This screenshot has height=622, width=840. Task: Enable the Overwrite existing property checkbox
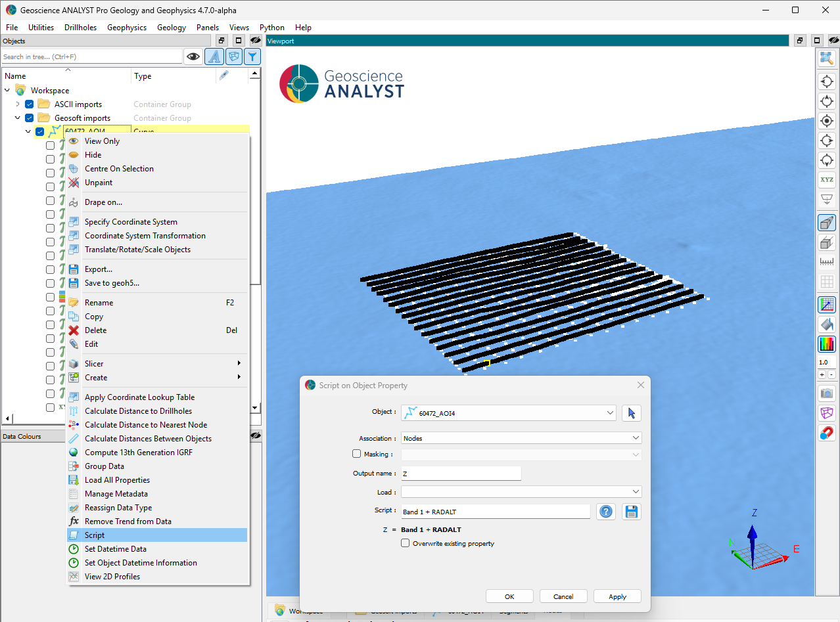[x=406, y=543]
